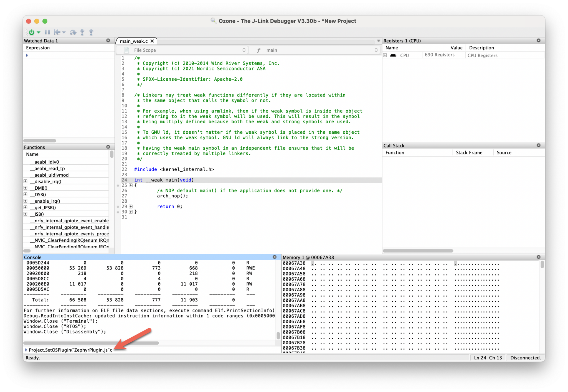The image size is (568, 392).
Task: Start the debug session with the power icon
Action: 32,32
